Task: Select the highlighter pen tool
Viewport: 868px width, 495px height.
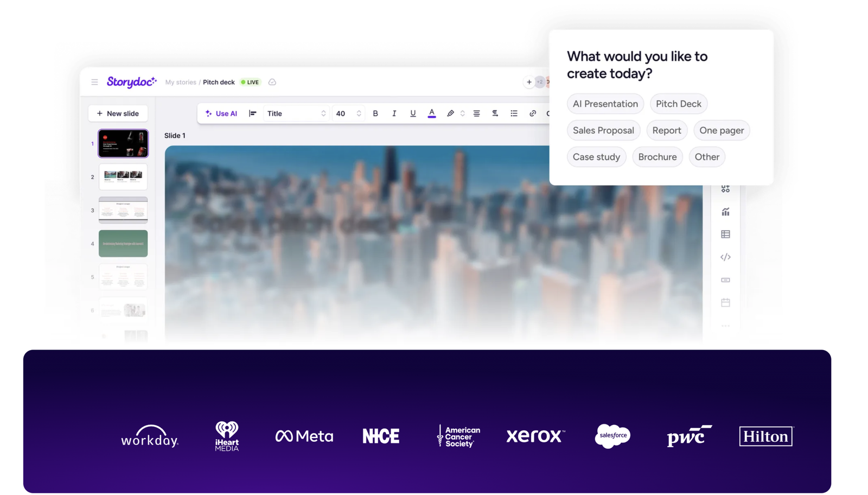Action: (x=450, y=113)
